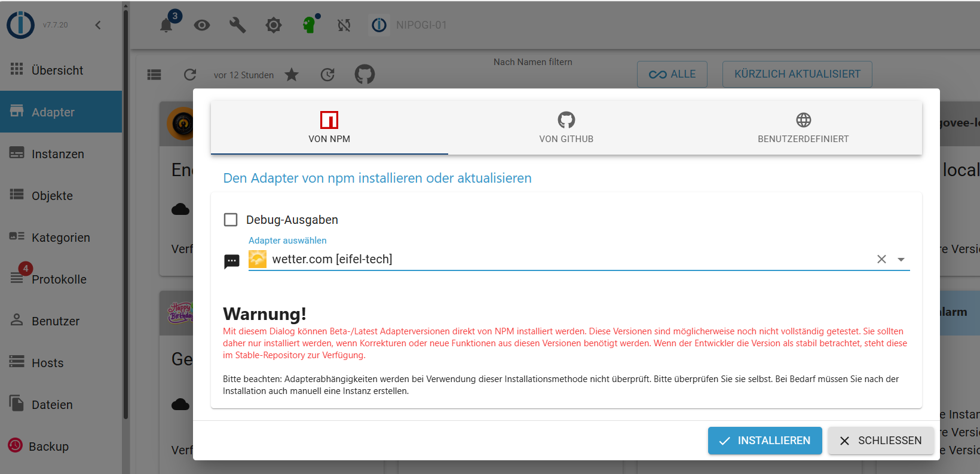Open Dateien in the sidebar

tap(61, 404)
